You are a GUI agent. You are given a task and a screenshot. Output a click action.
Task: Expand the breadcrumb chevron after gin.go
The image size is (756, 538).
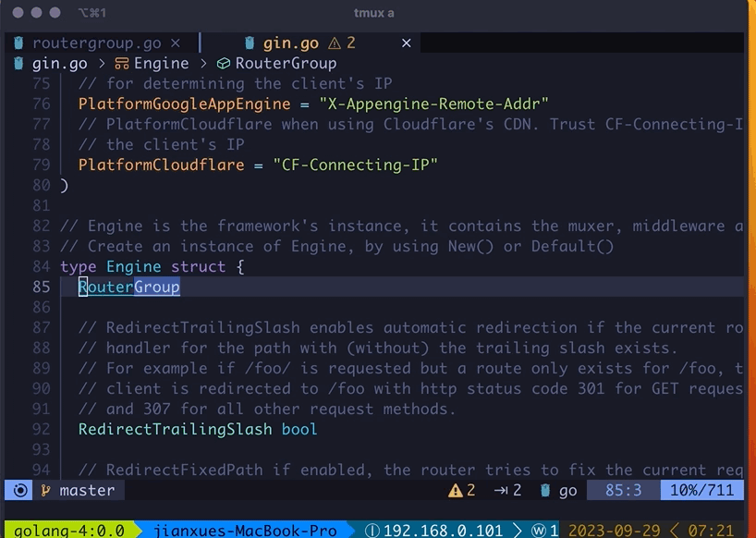pos(102,64)
